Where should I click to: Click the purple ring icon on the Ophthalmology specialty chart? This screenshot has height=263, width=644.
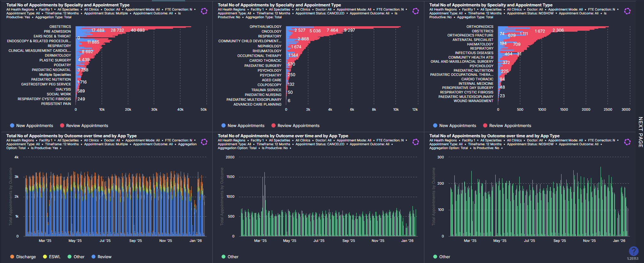[415, 11]
